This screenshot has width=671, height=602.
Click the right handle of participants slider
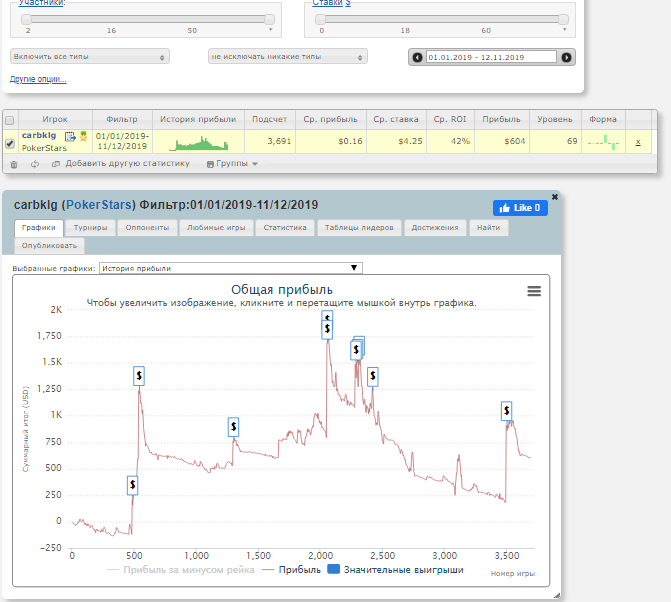(270, 19)
